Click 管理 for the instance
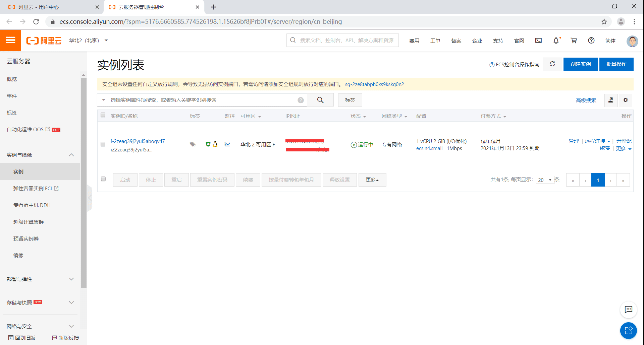Screen dimensions: 644x345 click(x=574, y=141)
